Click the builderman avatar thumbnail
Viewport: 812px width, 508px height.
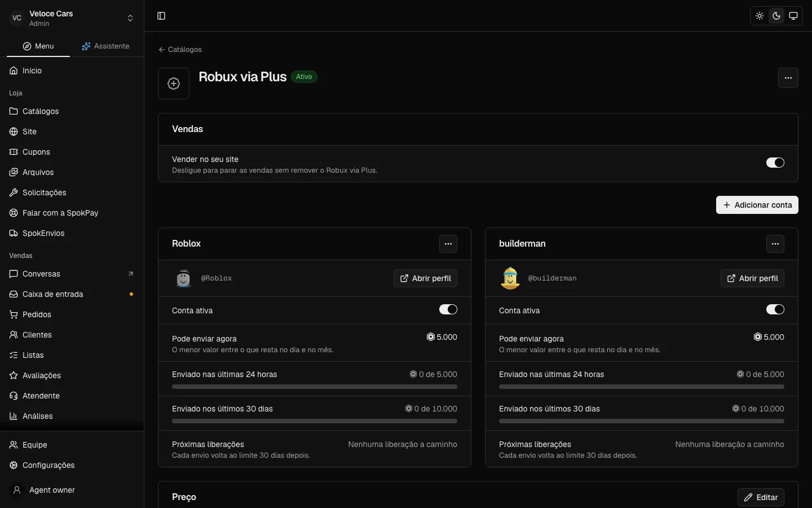click(510, 278)
